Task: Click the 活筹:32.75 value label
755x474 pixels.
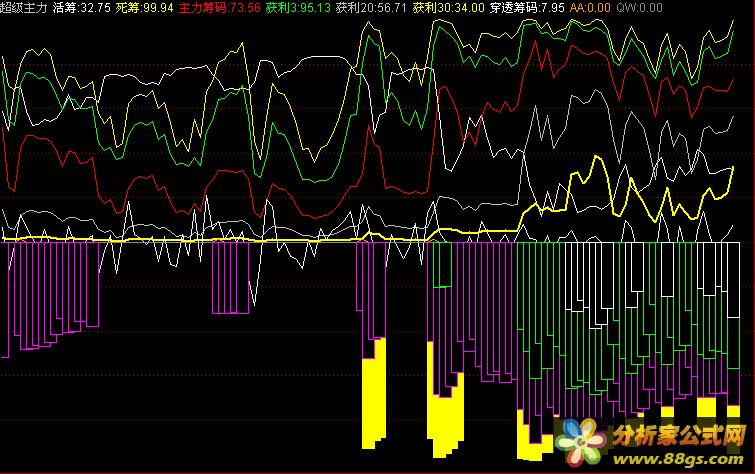Action: pyautogui.click(x=81, y=8)
